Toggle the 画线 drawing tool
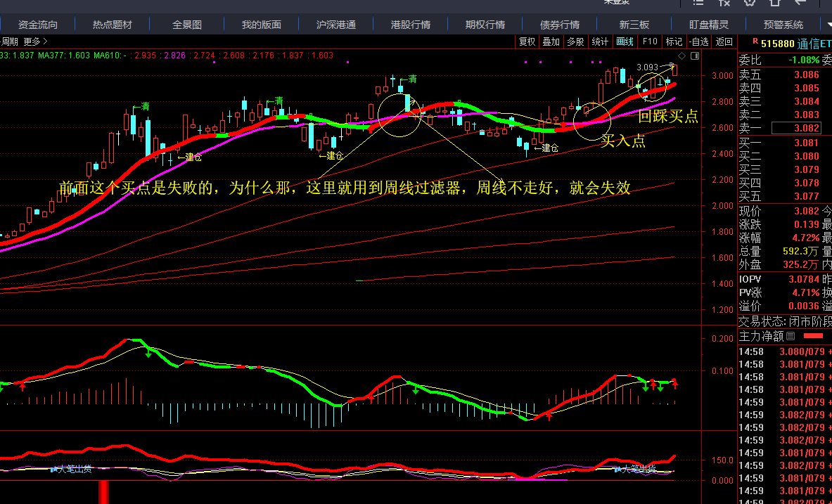Screen dimensions: 832x504 [x=625, y=41]
